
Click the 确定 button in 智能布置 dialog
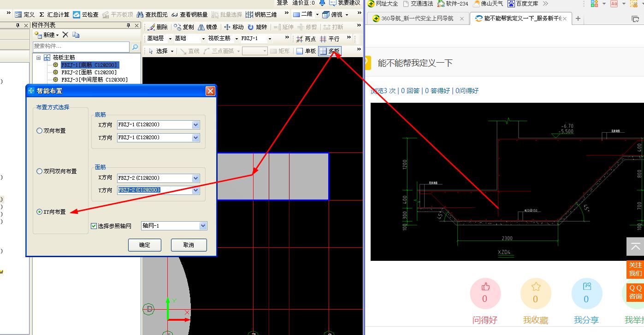pos(145,245)
